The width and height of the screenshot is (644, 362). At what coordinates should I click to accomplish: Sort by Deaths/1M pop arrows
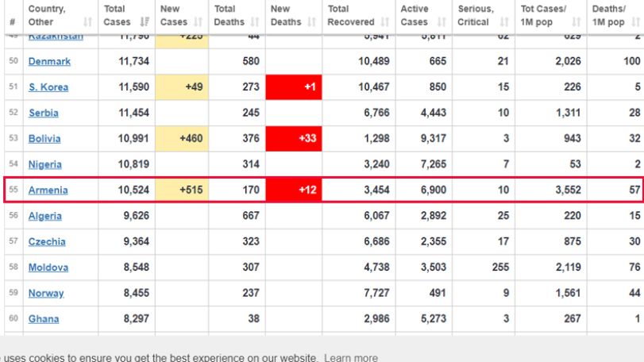click(636, 21)
